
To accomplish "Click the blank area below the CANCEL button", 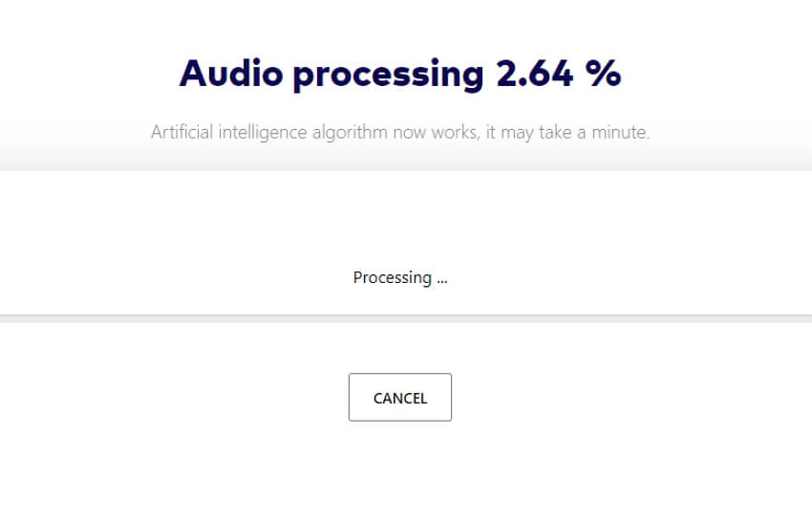I will coord(399,471).
